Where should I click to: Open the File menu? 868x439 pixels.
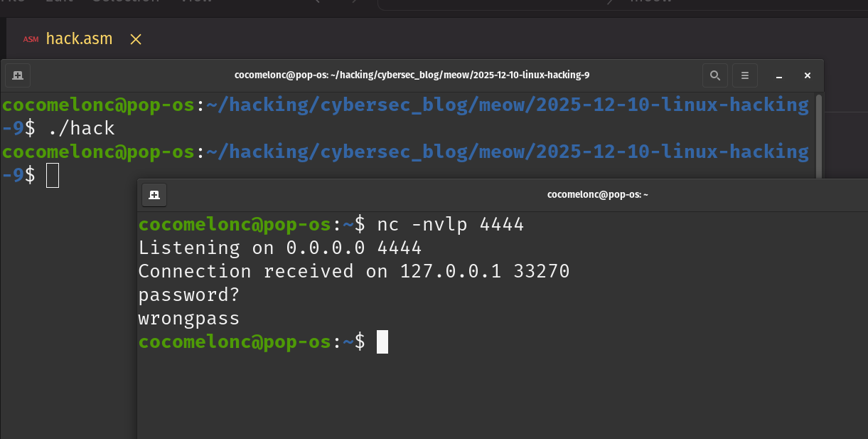12,2
